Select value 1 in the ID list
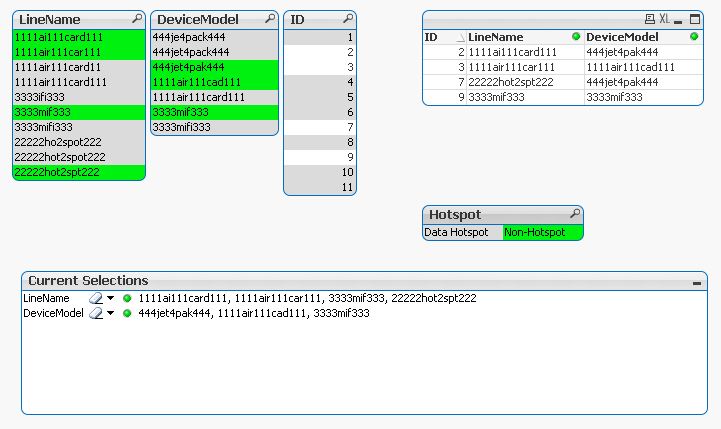 point(320,37)
